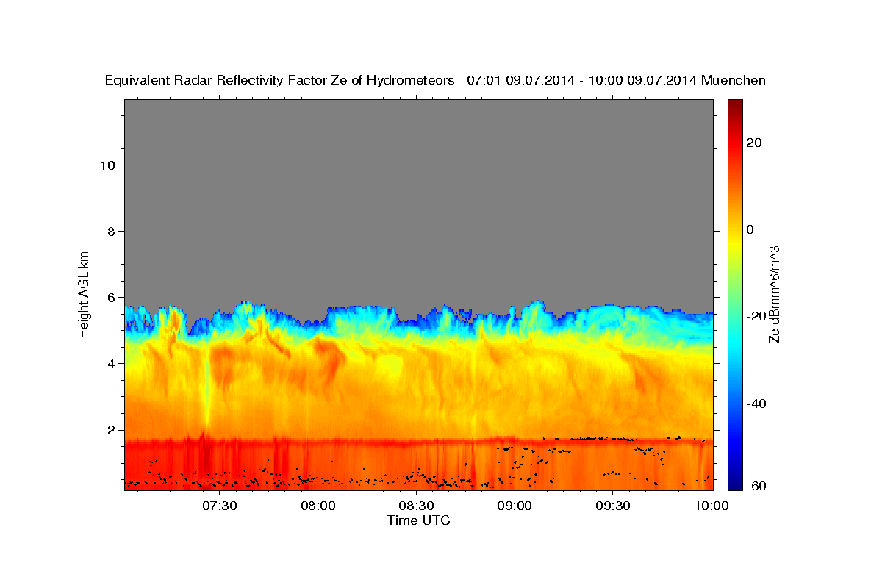The width and height of the screenshot is (882, 588).
Task: Click the 07:30 time tick label
Action: (x=220, y=506)
